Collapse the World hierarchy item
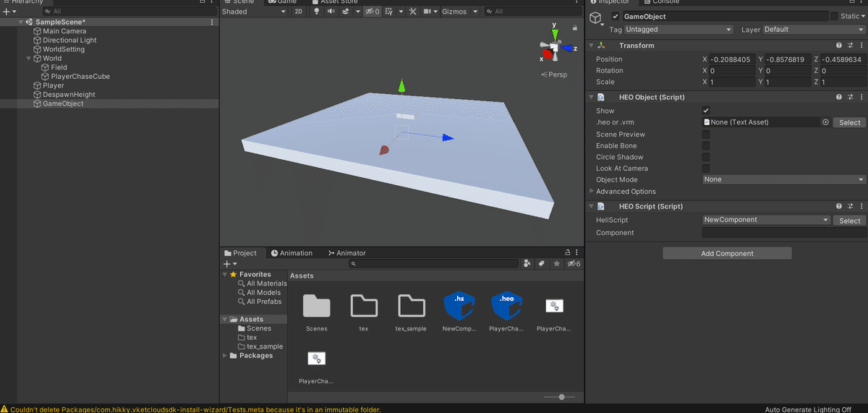Screen dimensions: 868x413 tap(29, 59)
